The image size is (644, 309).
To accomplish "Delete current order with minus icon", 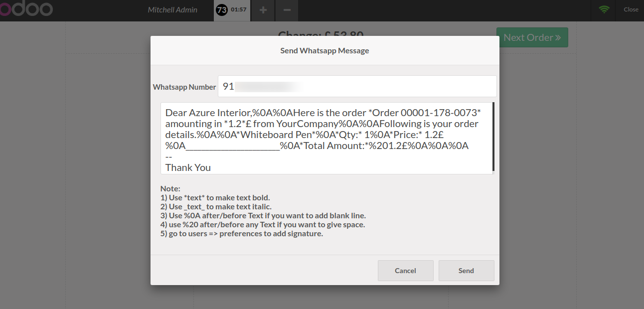I will 287,10.
